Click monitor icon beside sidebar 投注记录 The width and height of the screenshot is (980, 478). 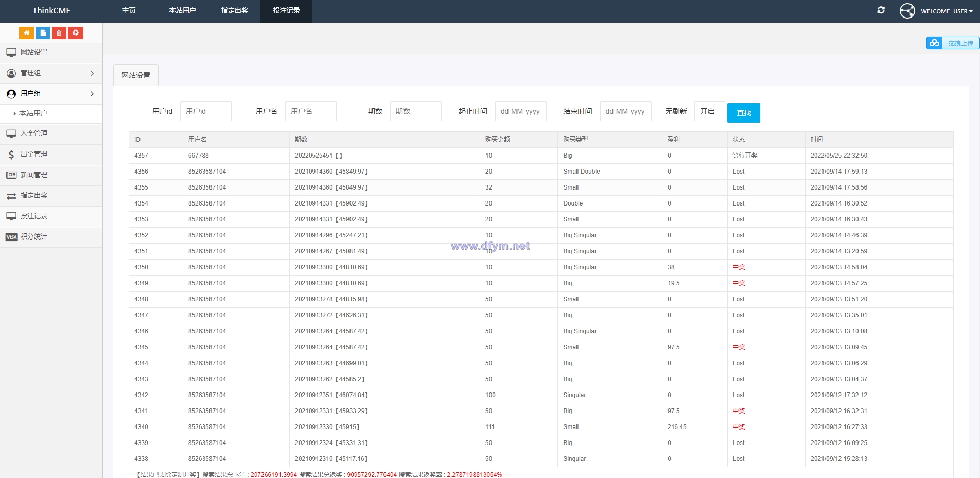(x=11, y=216)
